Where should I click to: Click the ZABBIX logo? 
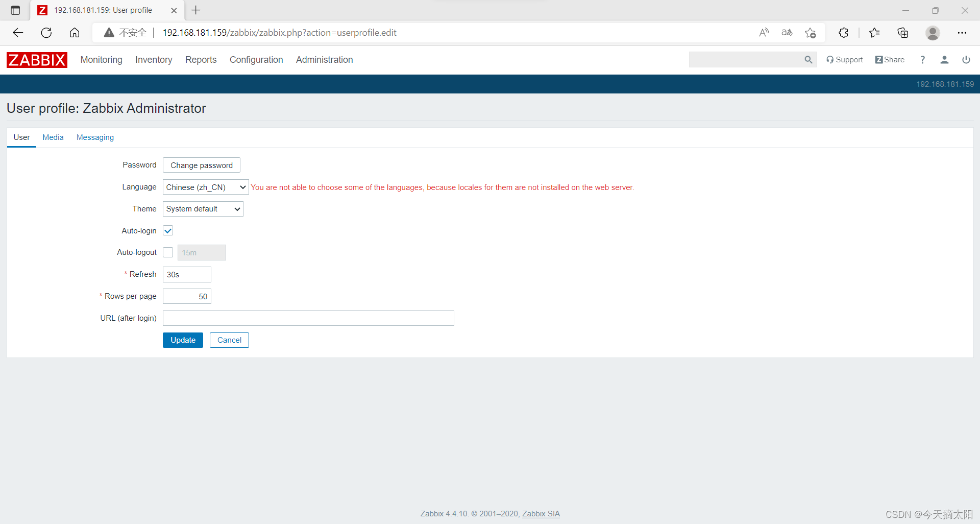pos(37,60)
